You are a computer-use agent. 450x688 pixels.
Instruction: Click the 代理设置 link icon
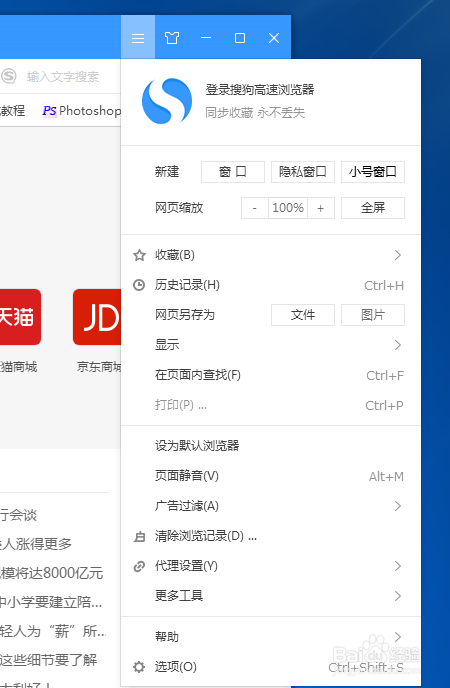point(139,566)
